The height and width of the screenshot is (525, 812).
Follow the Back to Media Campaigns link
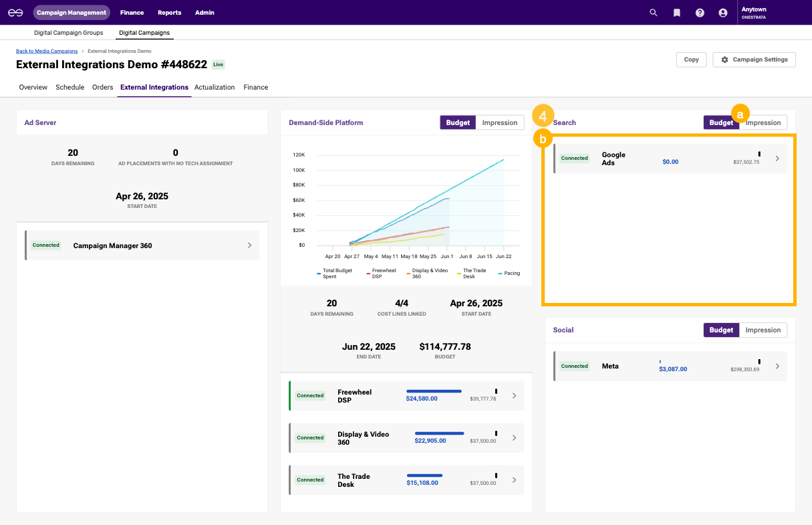tap(47, 51)
